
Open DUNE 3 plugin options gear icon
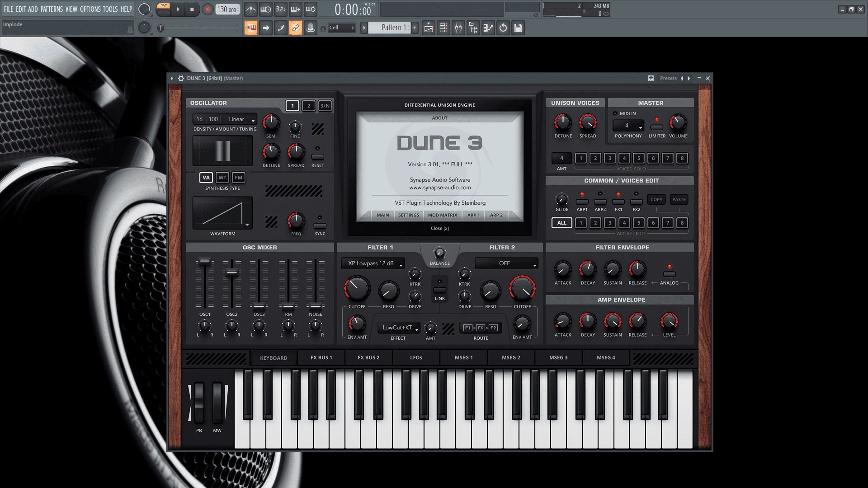(x=181, y=78)
